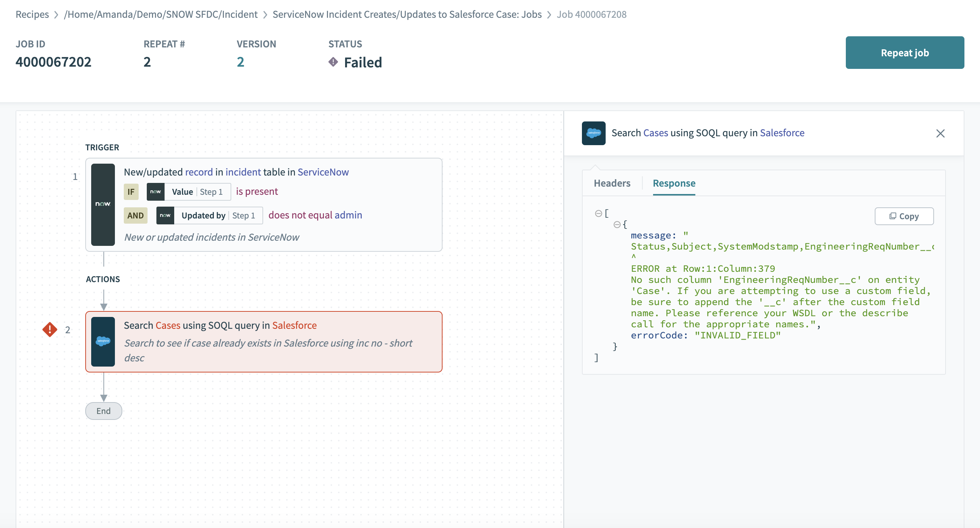Click the warning/error icon on step 2
Viewport: 980px width, 528px height.
click(50, 330)
